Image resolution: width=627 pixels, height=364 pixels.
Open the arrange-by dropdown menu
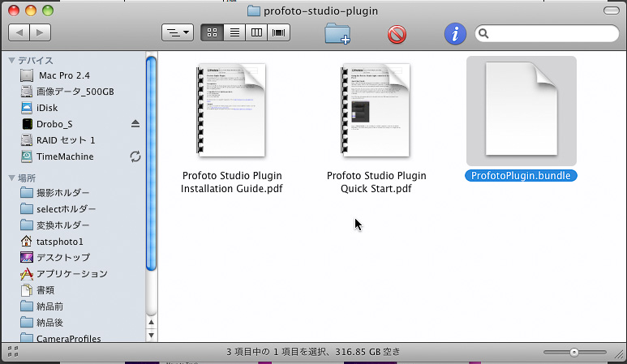click(x=178, y=33)
